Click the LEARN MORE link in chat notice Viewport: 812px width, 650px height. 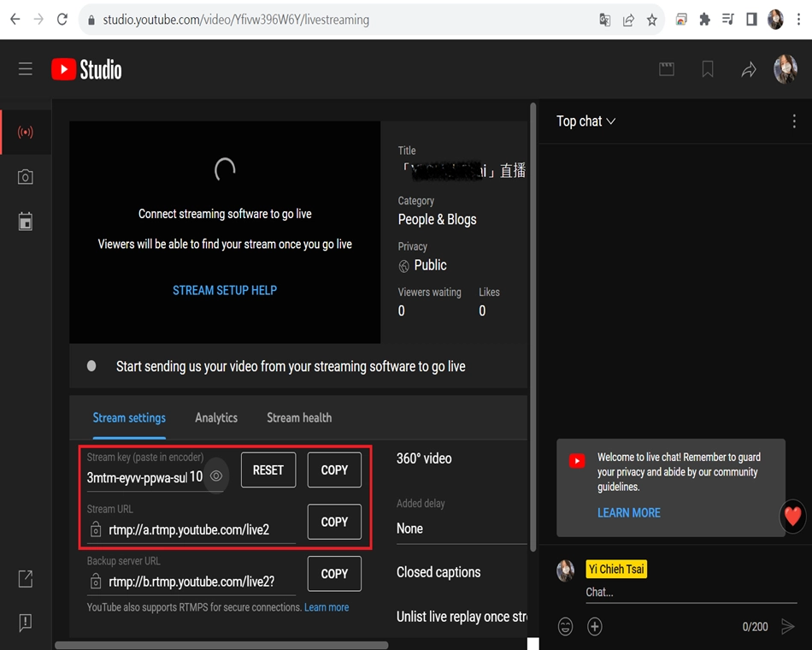click(629, 512)
